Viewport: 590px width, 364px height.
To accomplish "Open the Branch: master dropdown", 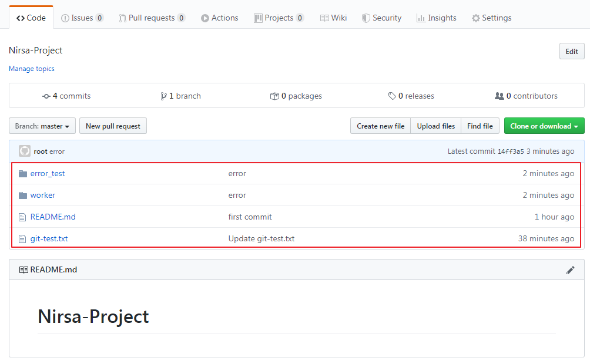I will click(42, 126).
